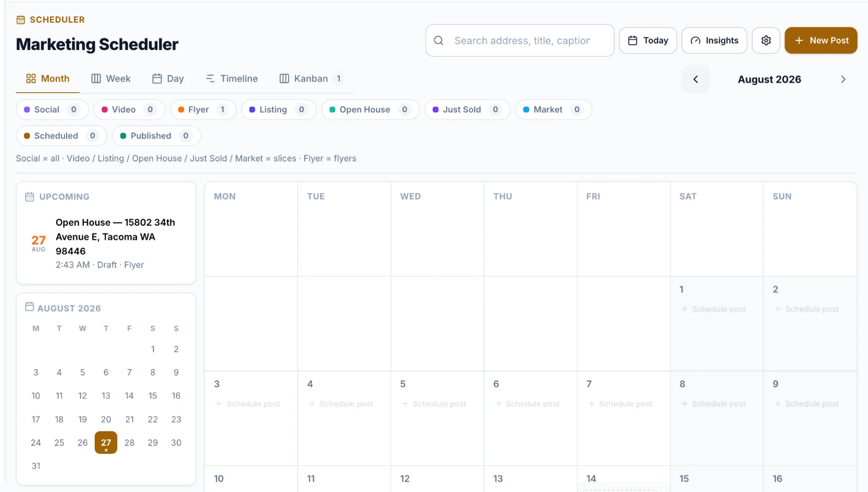The height and width of the screenshot is (492, 868).
Task: Click the Scheduler calendar icon in header
Action: (x=20, y=20)
